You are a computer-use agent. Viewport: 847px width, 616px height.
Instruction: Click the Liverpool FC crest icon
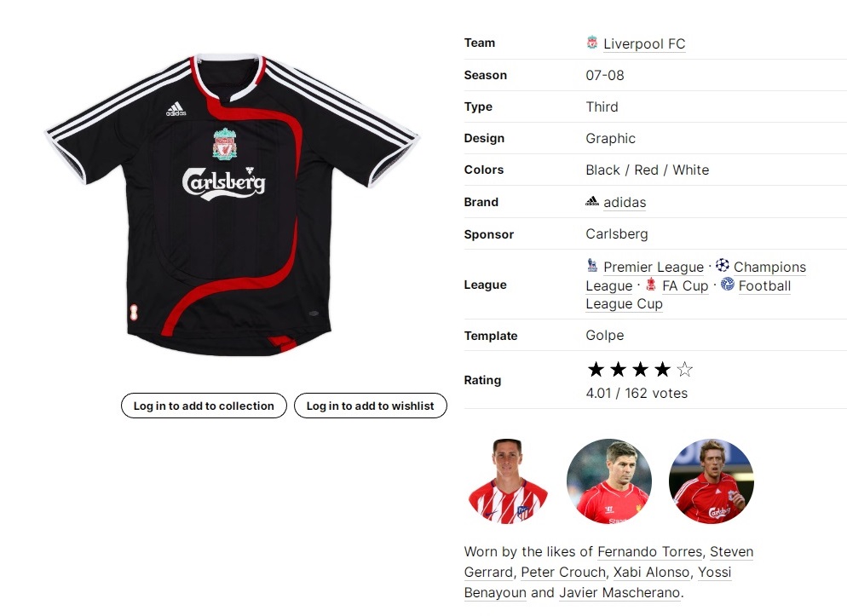point(592,43)
